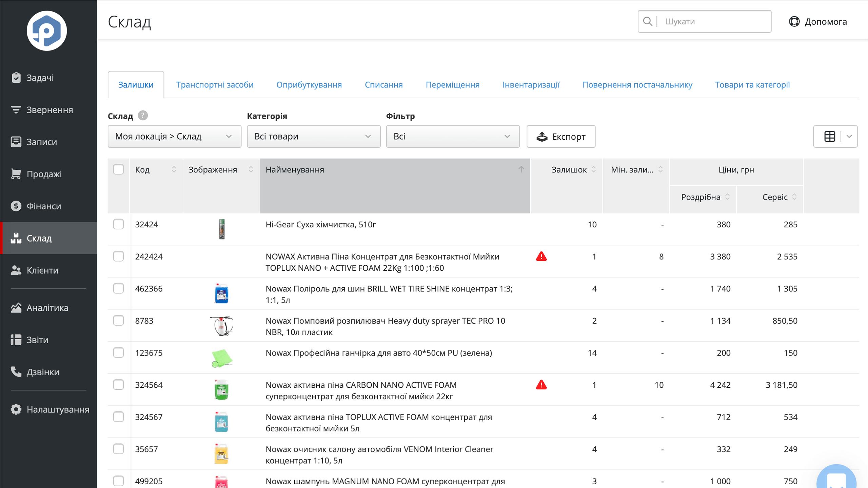Image resolution: width=868 pixels, height=488 pixels.
Task: Open Продажі cart icon in sidebar
Action: [16, 174]
